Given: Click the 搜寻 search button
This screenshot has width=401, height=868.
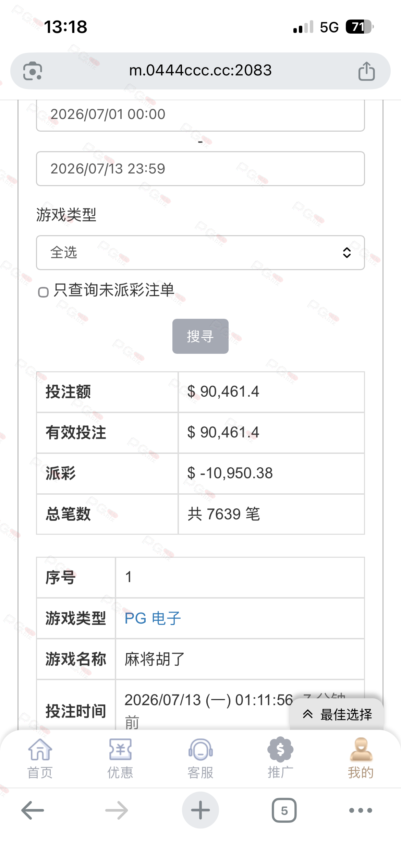Looking at the screenshot, I should tap(200, 336).
